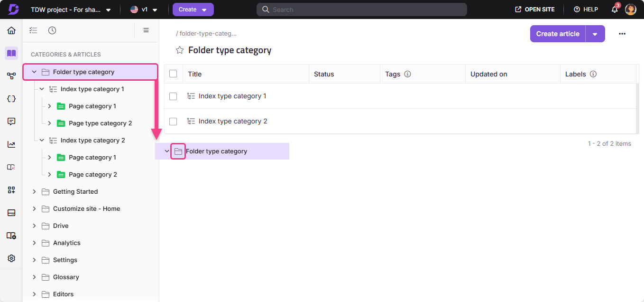This screenshot has height=302, width=644.
Task: Open notifications showing 3 alerts
Action: [x=614, y=9]
